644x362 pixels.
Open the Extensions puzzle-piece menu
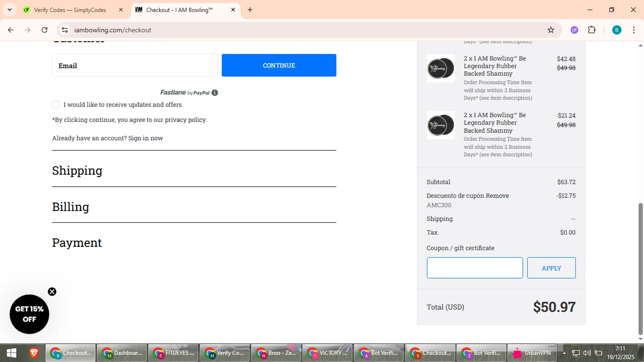click(592, 30)
